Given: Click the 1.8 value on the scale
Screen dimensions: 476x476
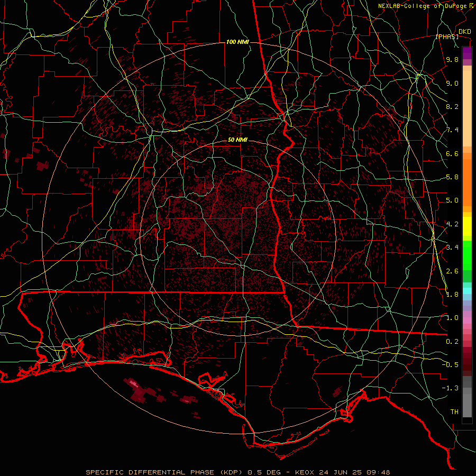Looking at the screenshot, I should coord(452,295).
